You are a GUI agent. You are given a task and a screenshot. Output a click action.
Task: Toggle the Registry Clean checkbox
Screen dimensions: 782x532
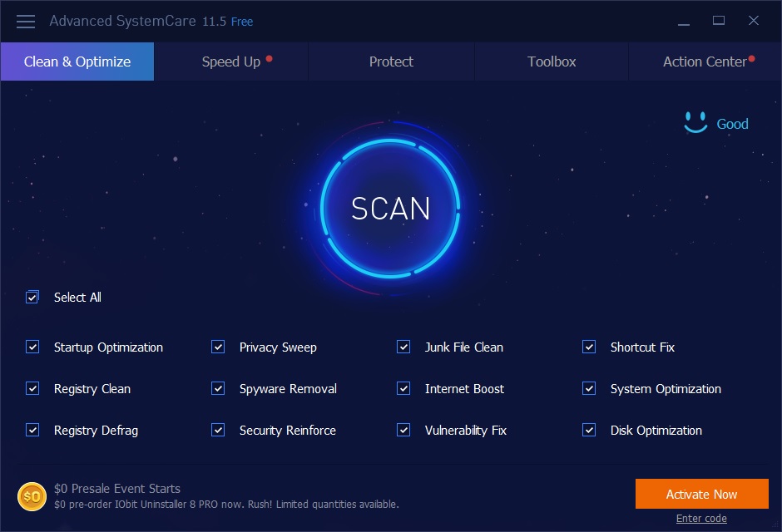point(32,388)
